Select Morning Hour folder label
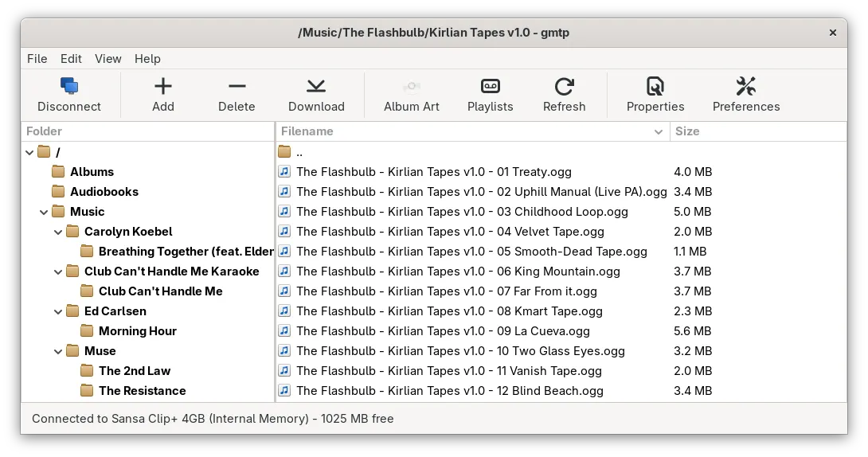This screenshot has width=868, height=457. pyautogui.click(x=137, y=331)
